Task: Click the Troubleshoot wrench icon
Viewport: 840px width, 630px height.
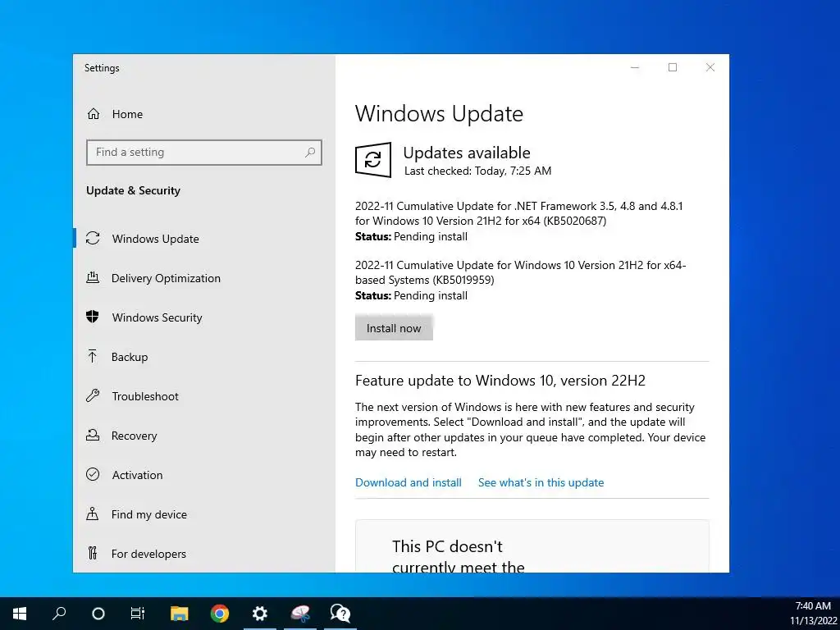Action: (x=93, y=396)
